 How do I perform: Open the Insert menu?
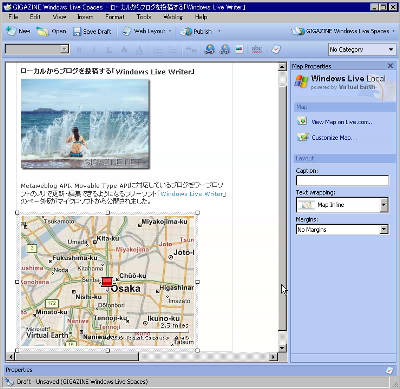85,16
